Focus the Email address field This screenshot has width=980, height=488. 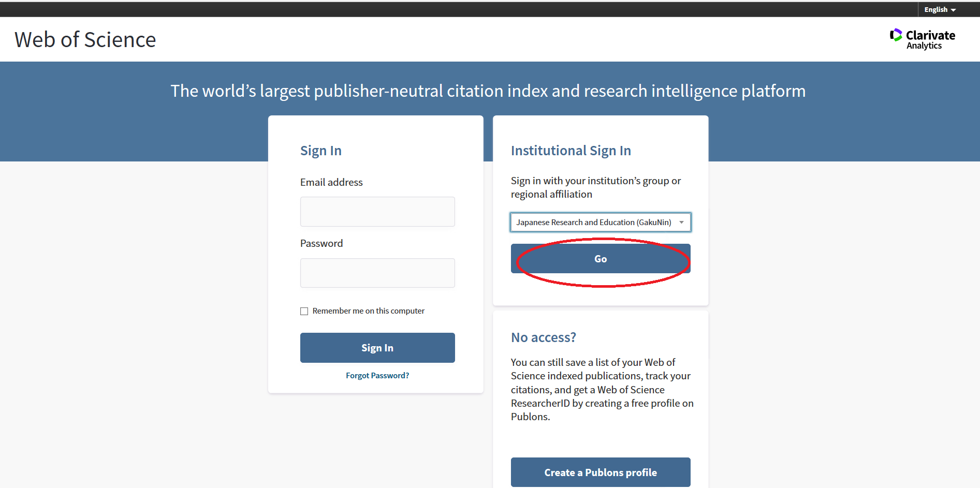pos(377,212)
